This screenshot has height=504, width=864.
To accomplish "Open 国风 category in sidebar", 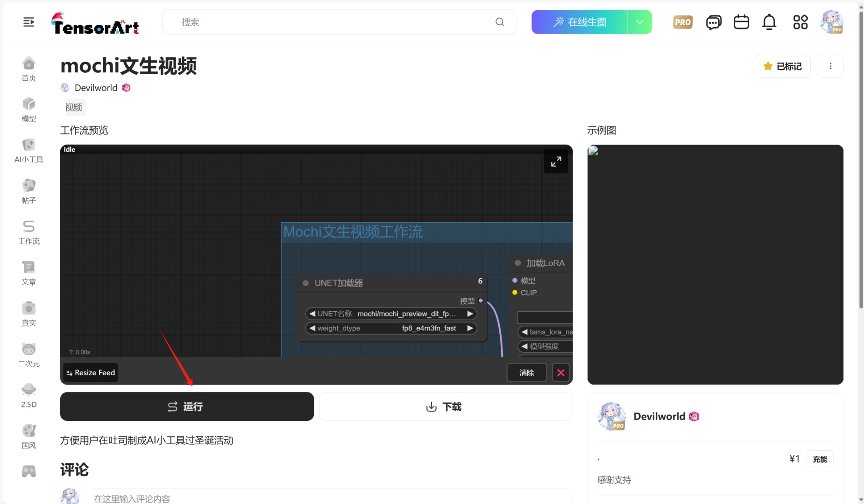I will (29, 437).
